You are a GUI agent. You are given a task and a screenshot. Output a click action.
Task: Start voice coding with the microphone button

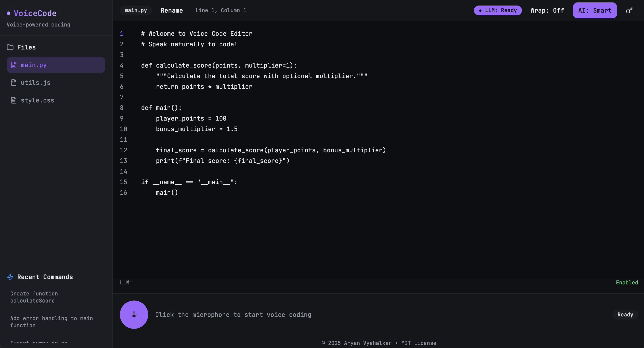[x=134, y=315]
